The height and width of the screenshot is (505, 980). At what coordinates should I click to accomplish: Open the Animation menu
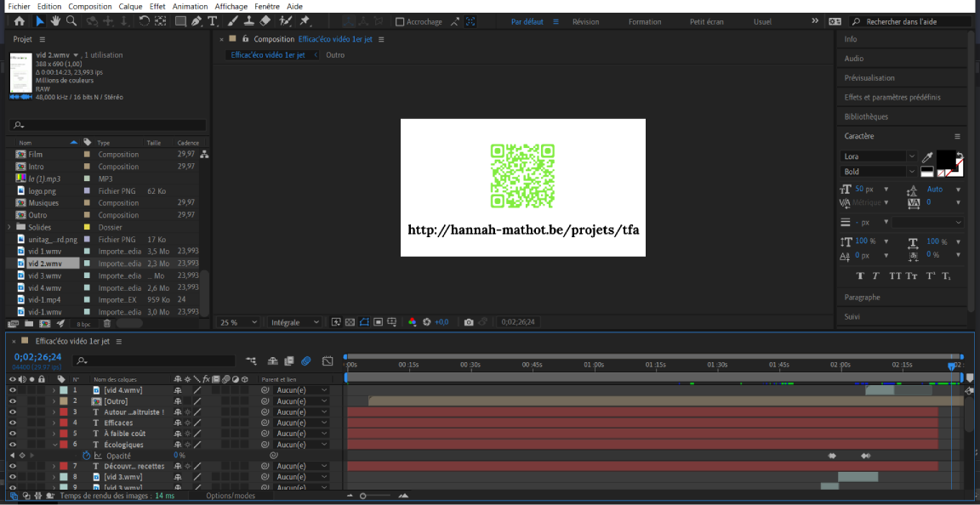[x=190, y=6]
